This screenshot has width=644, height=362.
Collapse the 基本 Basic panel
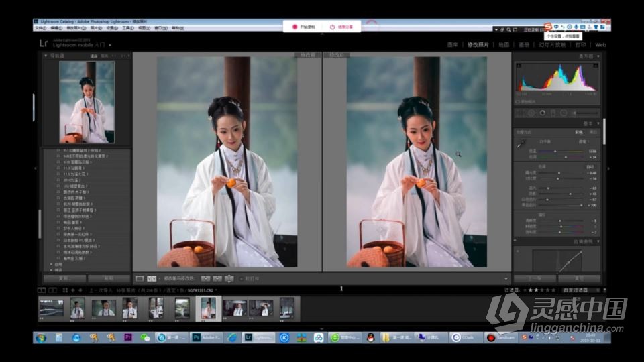(598, 123)
